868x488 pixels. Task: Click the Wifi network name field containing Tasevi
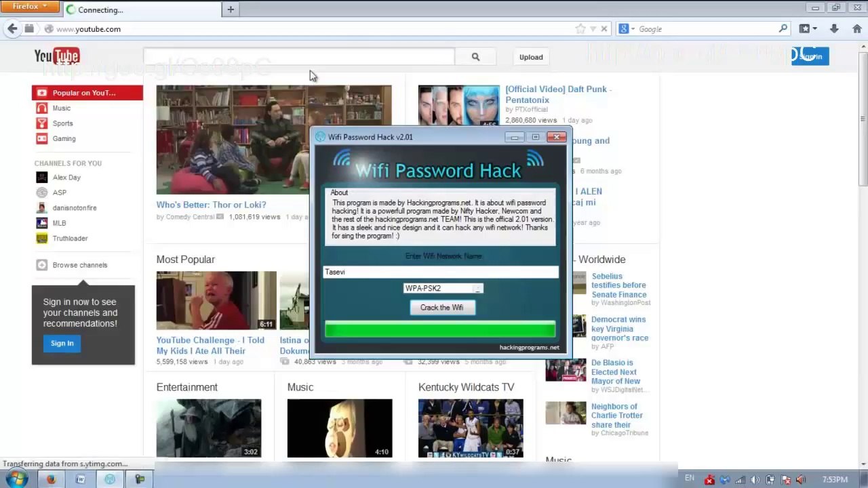441,272
